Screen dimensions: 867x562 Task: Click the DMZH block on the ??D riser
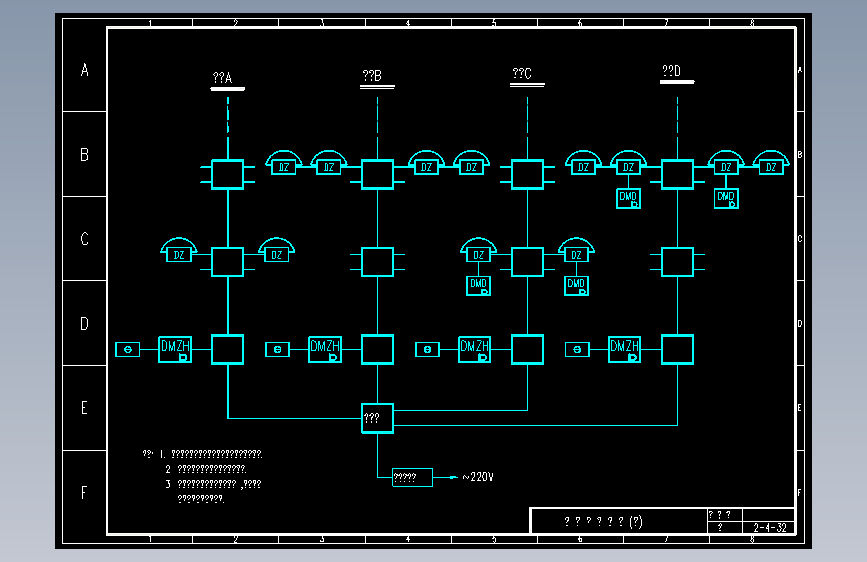point(624,350)
